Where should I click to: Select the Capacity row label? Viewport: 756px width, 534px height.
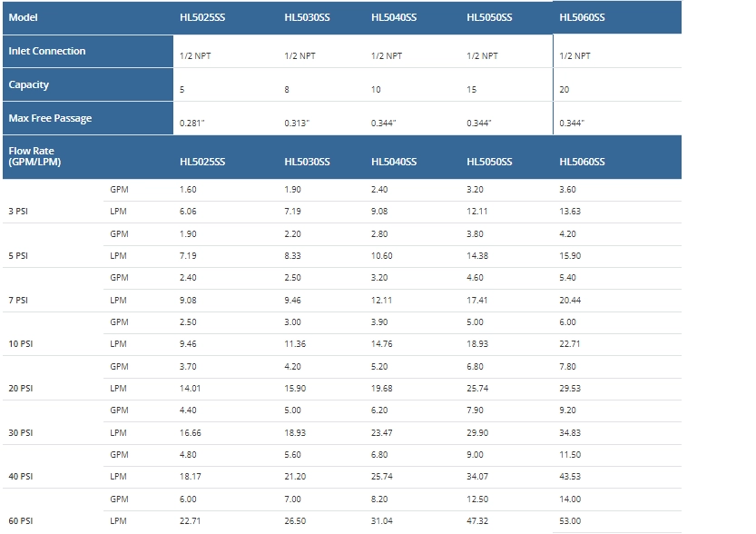29,84
